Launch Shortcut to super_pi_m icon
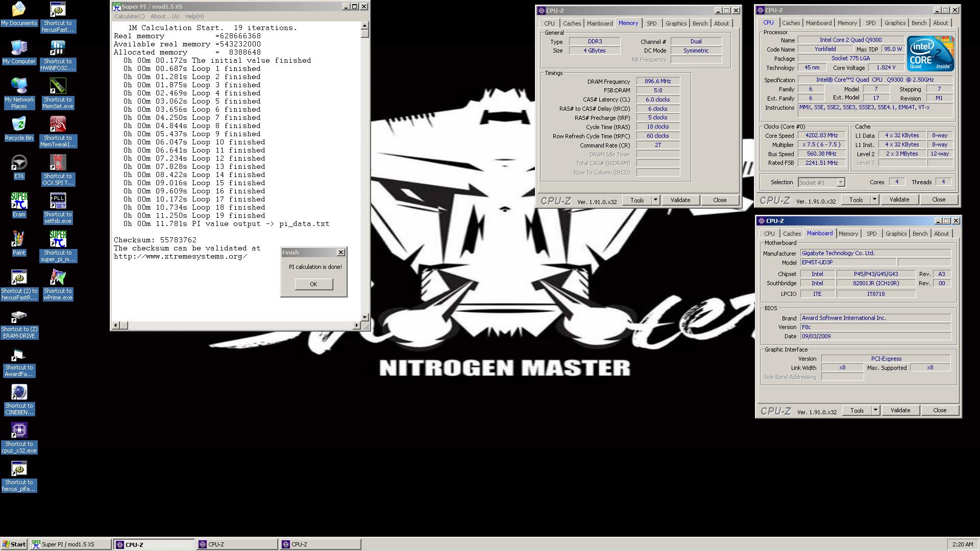Screen dimensions: 980x551 pos(58,247)
